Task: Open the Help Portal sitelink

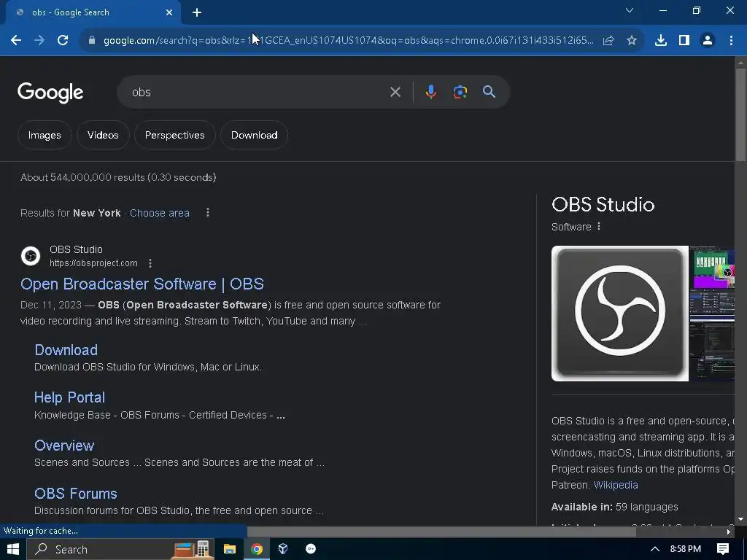Action: (x=69, y=397)
